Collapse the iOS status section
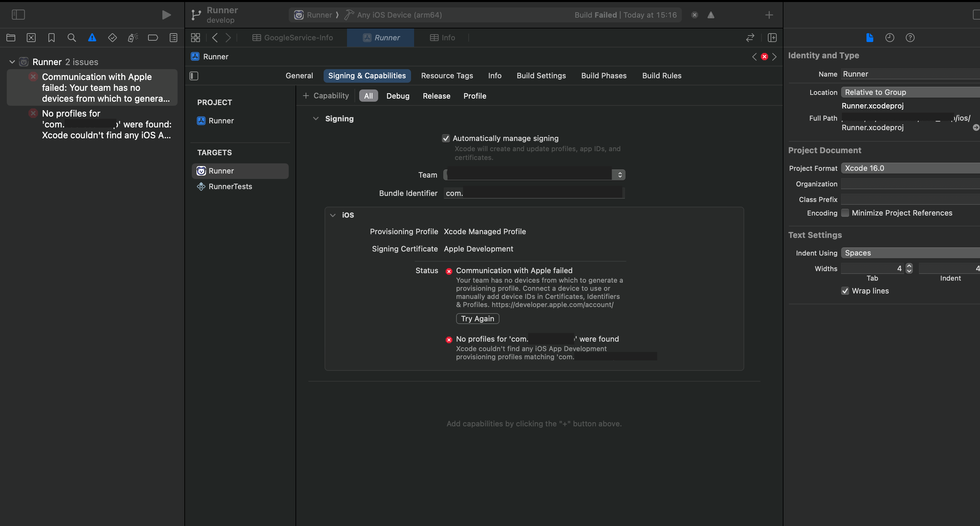 333,215
